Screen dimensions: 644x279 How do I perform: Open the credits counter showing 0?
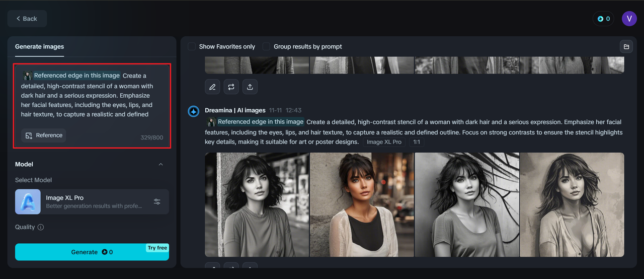[603, 19]
